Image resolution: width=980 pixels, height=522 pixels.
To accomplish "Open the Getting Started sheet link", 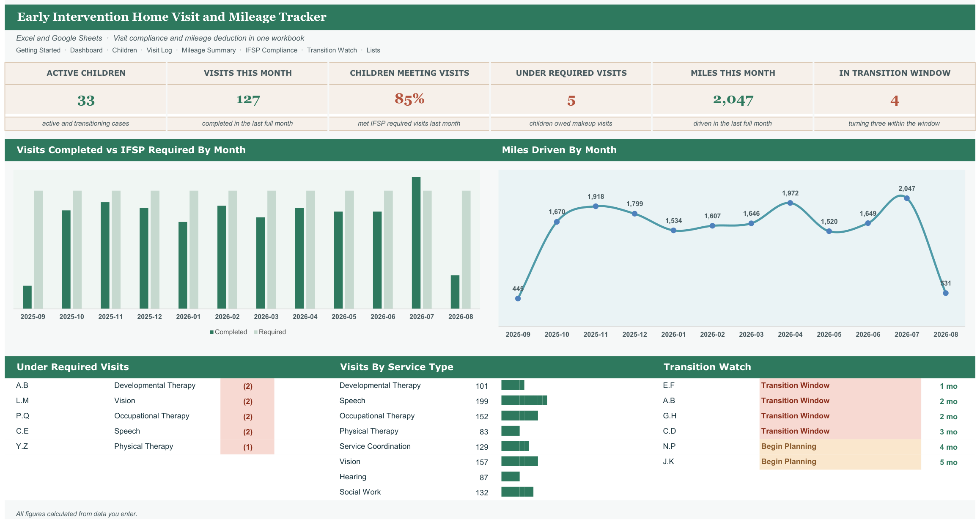I will pos(38,50).
